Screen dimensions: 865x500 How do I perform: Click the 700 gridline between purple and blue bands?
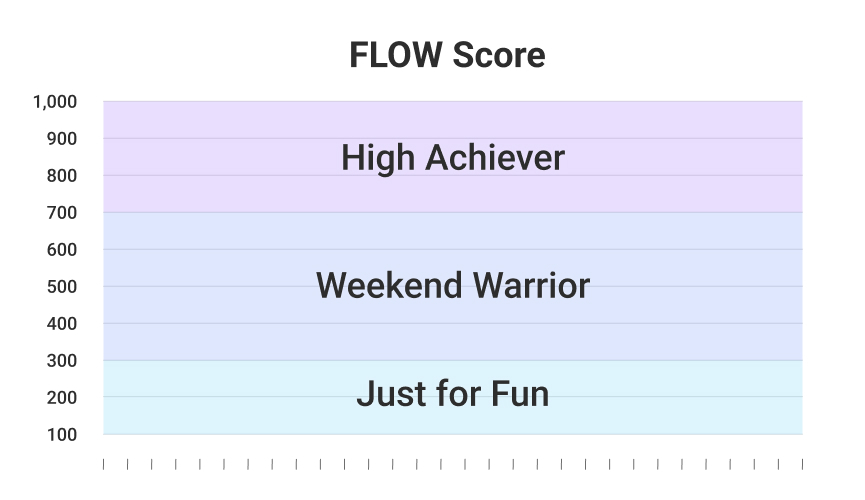[453, 212]
